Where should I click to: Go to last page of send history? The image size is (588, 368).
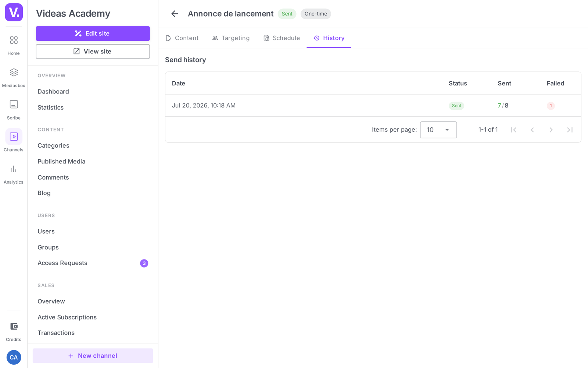(570, 130)
